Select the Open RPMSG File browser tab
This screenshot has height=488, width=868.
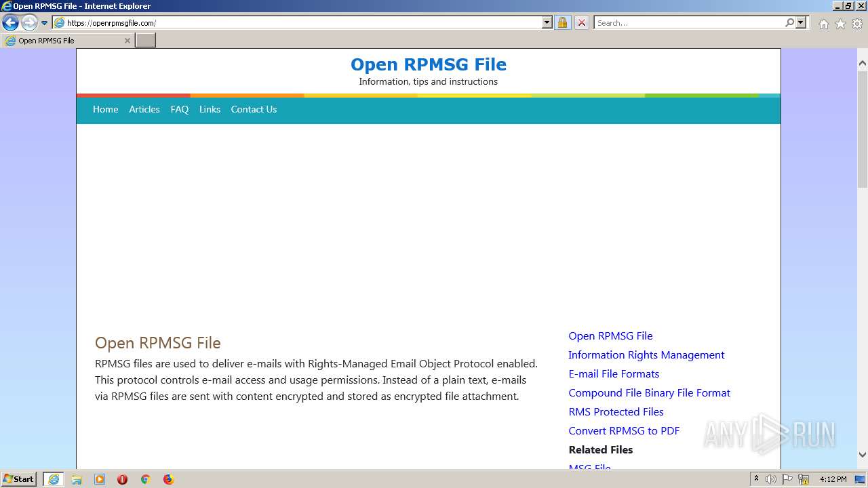point(67,41)
